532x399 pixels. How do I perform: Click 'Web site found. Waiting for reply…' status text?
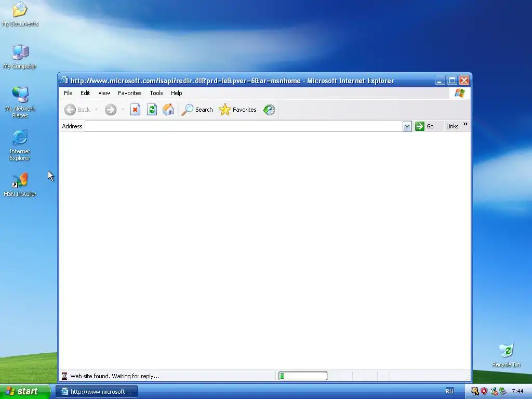click(x=115, y=376)
